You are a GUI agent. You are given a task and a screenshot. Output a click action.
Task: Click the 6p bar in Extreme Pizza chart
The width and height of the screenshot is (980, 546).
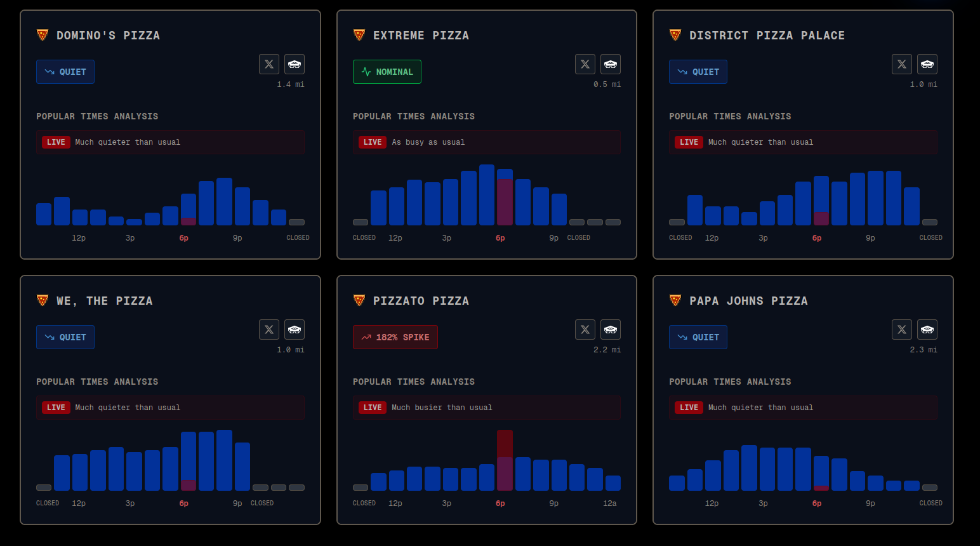(x=505, y=197)
